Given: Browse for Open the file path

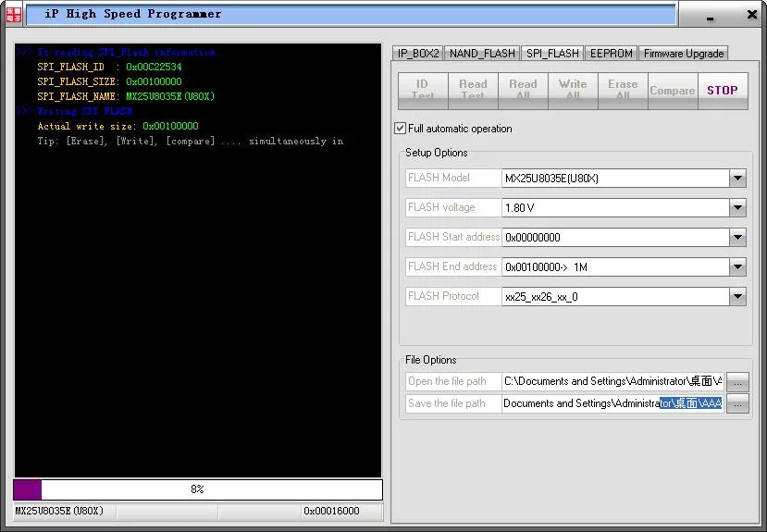Looking at the screenshot, I should pyautogui.click(x=737, y=382).
